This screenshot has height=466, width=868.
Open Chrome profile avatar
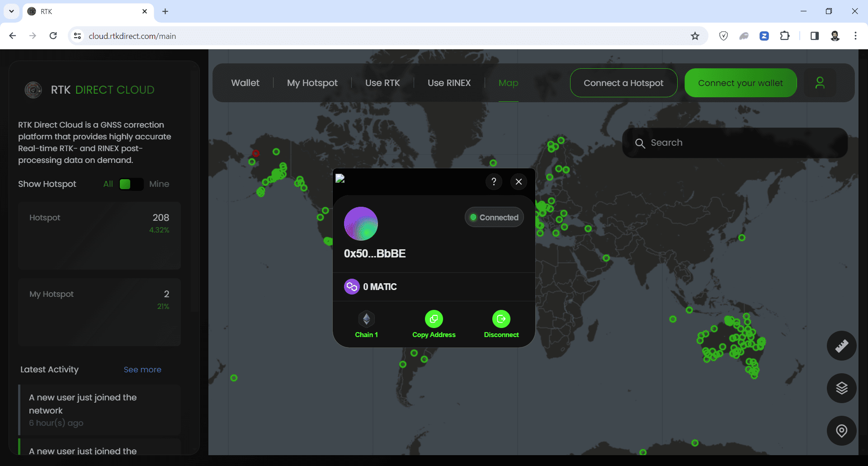click(x=835, y=36)
